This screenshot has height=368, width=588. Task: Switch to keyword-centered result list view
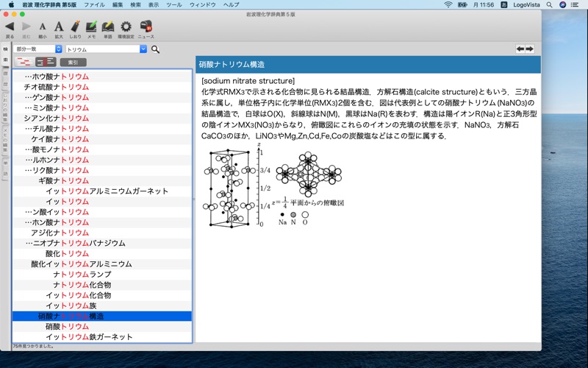tap(46, 62)
